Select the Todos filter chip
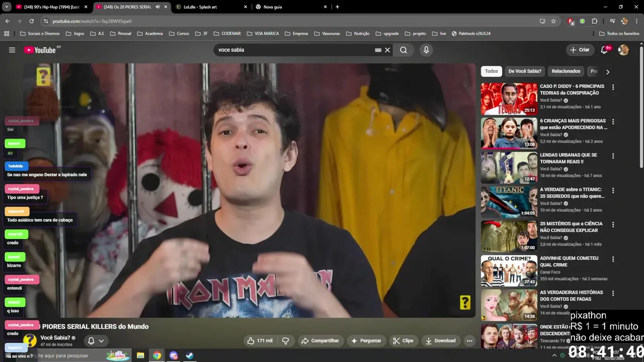 [x=492, y=71]
